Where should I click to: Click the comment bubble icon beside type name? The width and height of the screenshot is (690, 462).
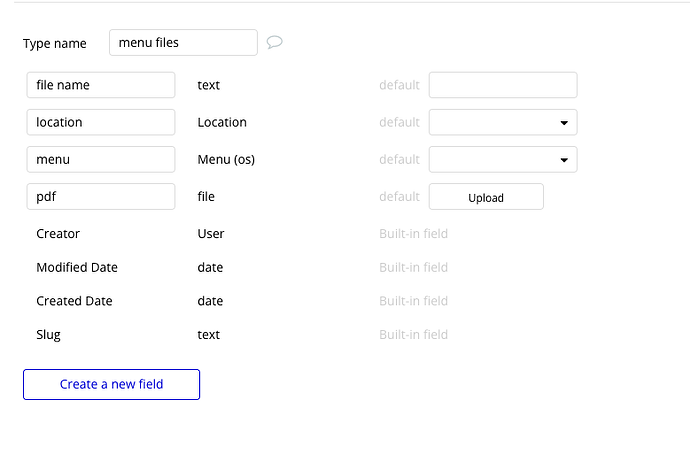coord(275,43)
